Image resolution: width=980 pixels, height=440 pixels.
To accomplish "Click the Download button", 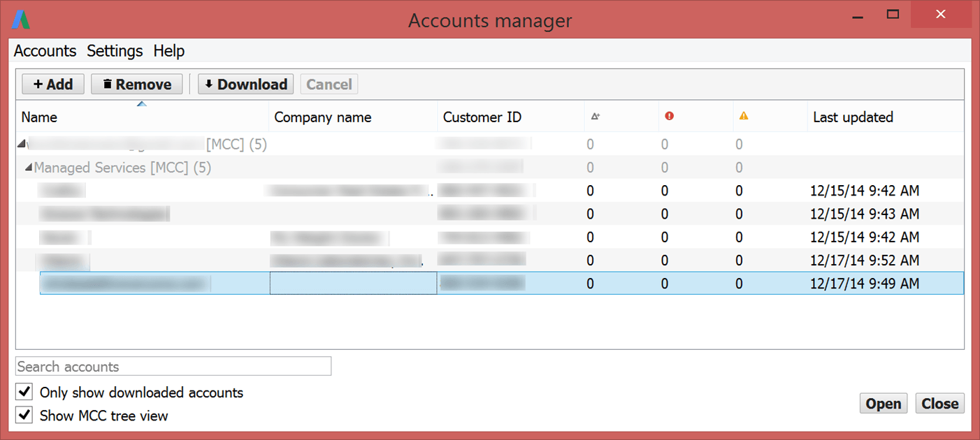I will point(245,85).
